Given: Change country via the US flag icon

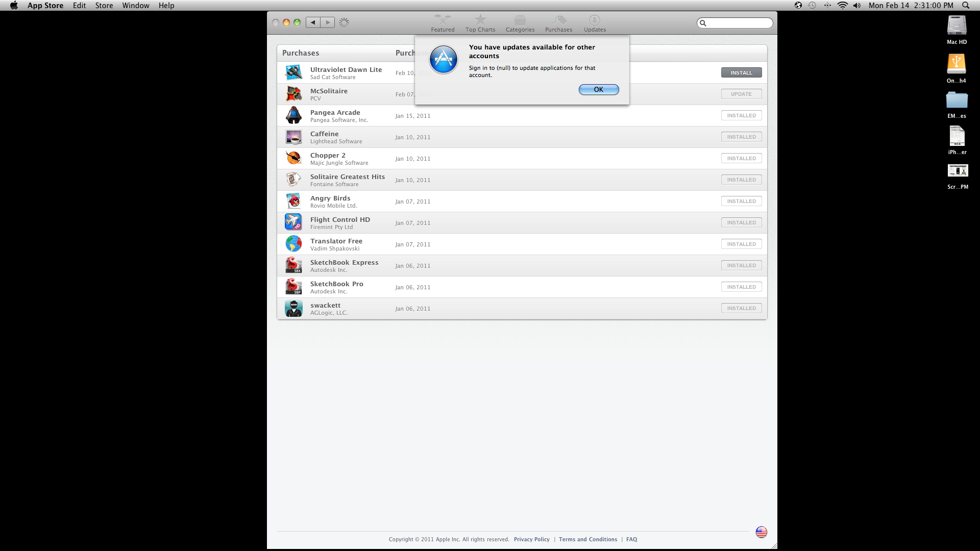Looking at the screenshot, I should click(x=761, y=532).
